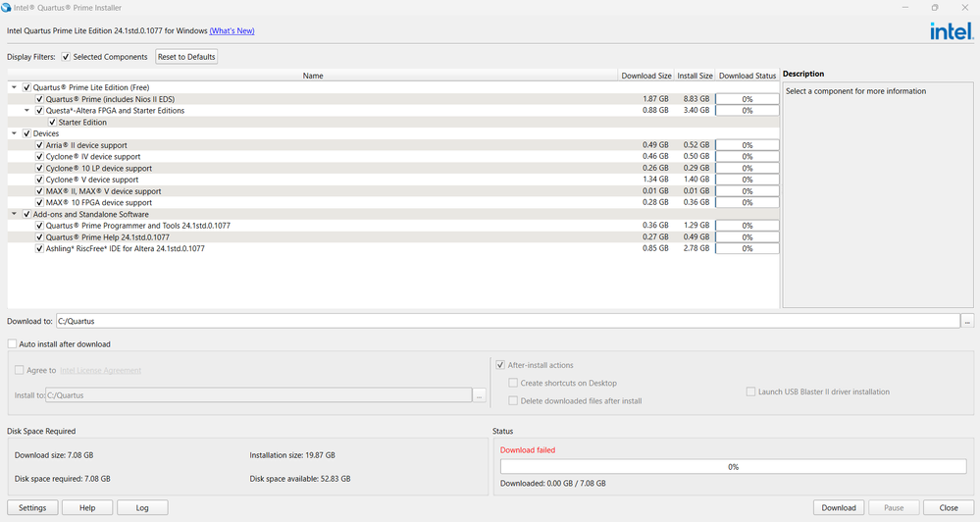The height and width of the screenshot is (522, 980).
Task: Click the 'Download failed' status text
Action: pyautogui.click(x=528, y=450)
